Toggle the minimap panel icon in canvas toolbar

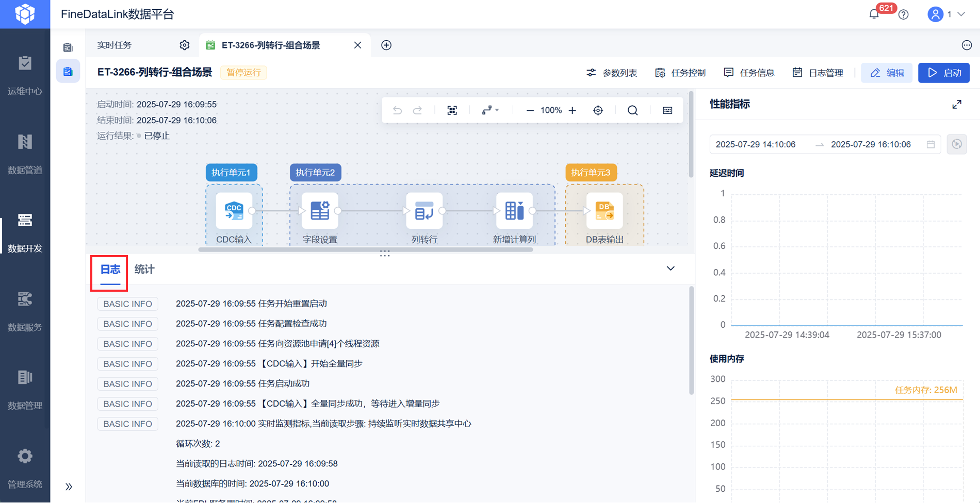[667, 110]
